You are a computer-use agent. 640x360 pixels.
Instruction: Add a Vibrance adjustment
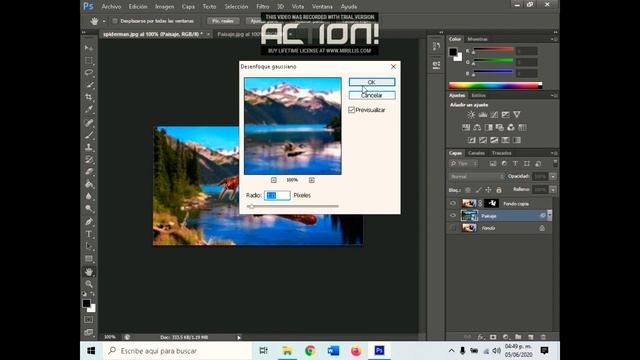click(517, 115)
